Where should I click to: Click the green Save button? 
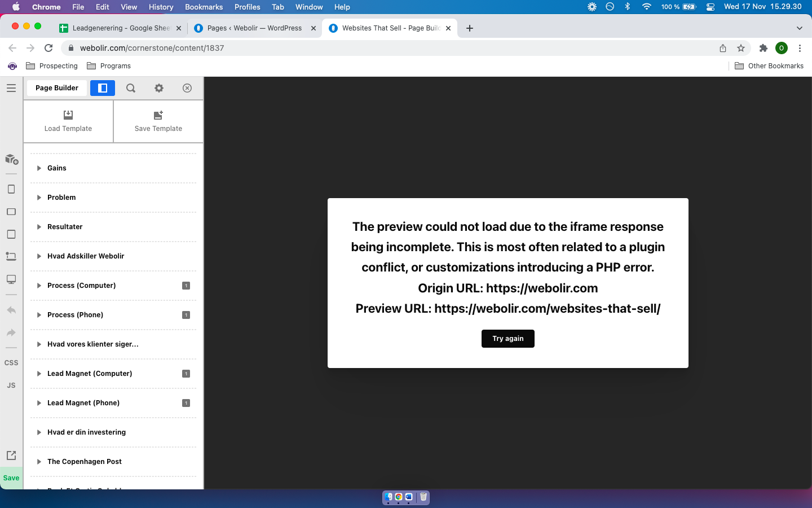(11, 478)
